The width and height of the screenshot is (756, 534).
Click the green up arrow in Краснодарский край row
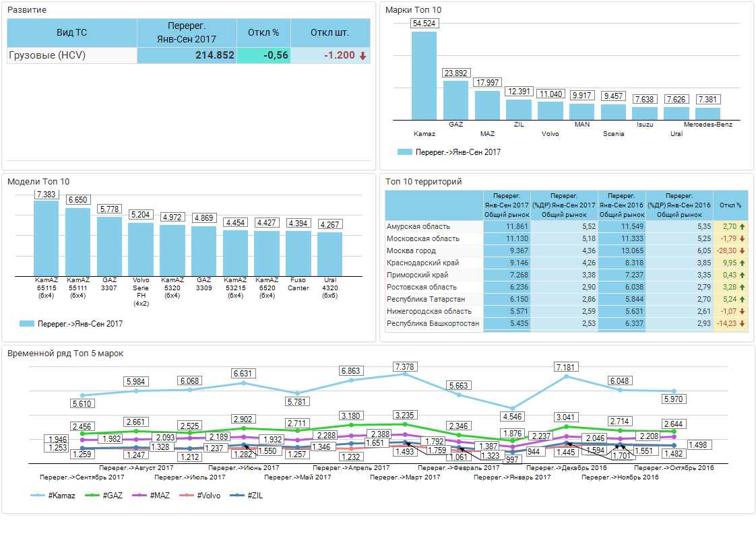(742, 263)
